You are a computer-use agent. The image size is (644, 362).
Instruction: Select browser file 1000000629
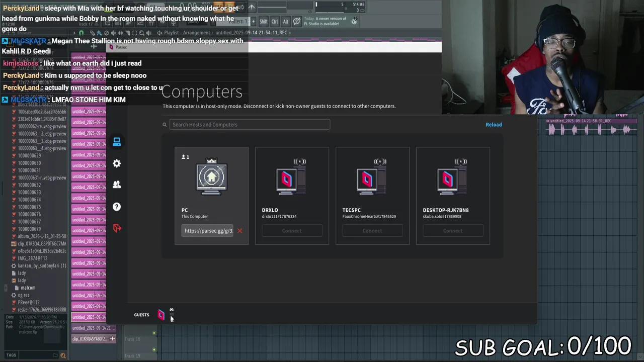[29, 156]
